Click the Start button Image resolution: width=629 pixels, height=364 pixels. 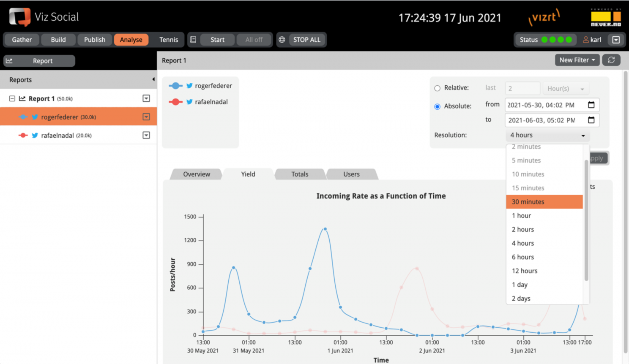pos(217,40)
